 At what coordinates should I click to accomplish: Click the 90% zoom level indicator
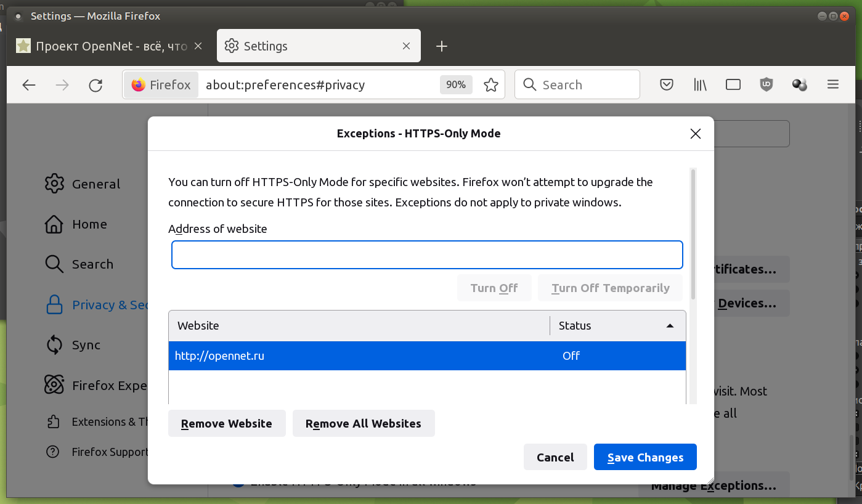tap(456, 85)
